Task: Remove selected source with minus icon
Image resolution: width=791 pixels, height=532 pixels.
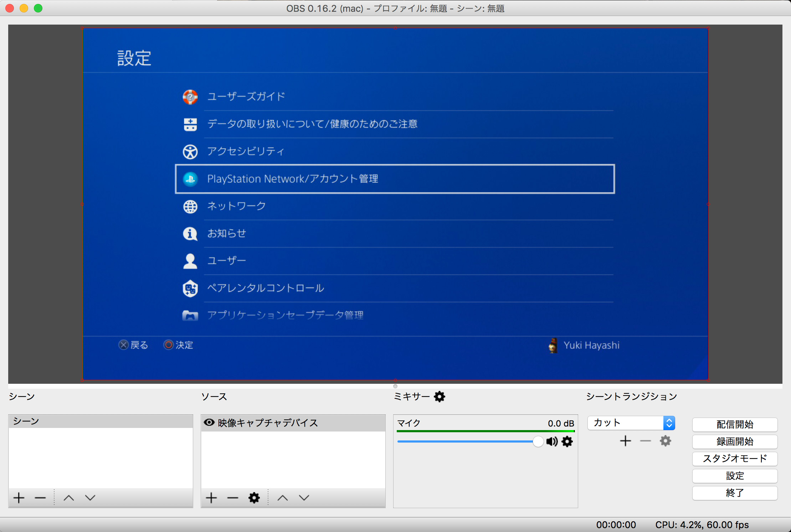Action: pyautogui.click(x=233, y=498)
